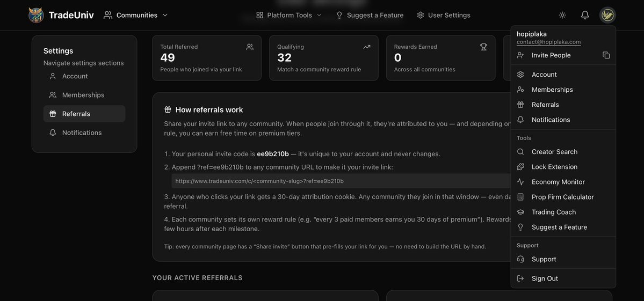Open User Settings in top navigation
This screenshot has width=644, height=301.
click(x=444, y=15)
